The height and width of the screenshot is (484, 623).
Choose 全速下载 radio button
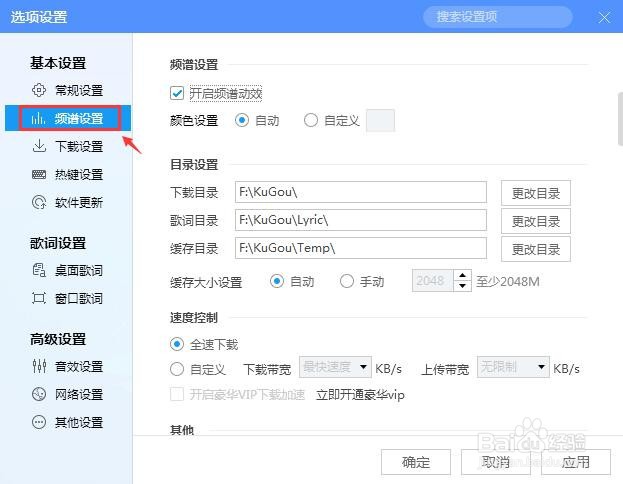pyautogui.click(x=177, y=344)
